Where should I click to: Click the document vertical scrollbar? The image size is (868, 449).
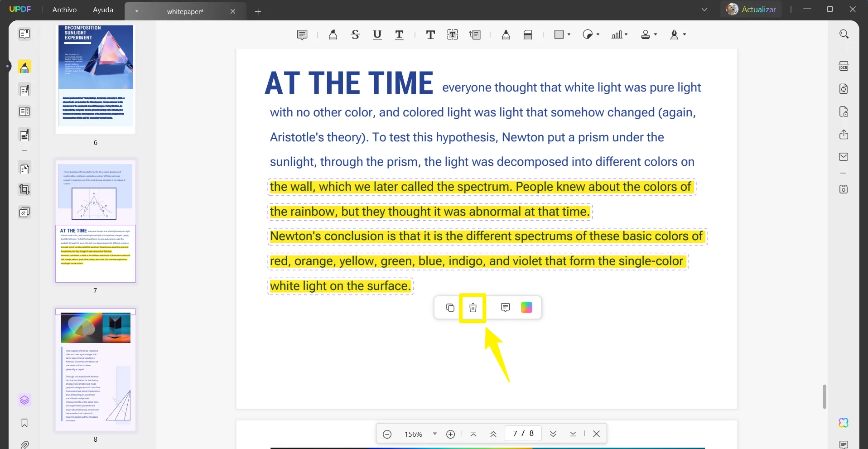[825, 396]
